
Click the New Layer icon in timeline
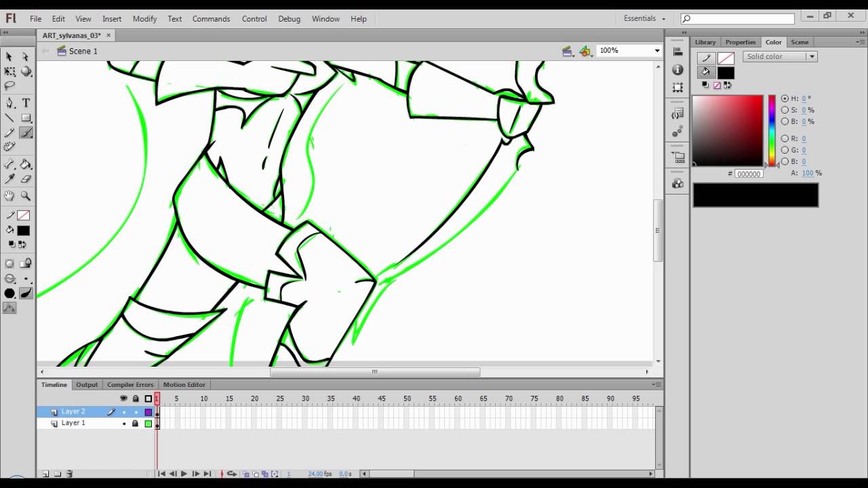(46, 474)
